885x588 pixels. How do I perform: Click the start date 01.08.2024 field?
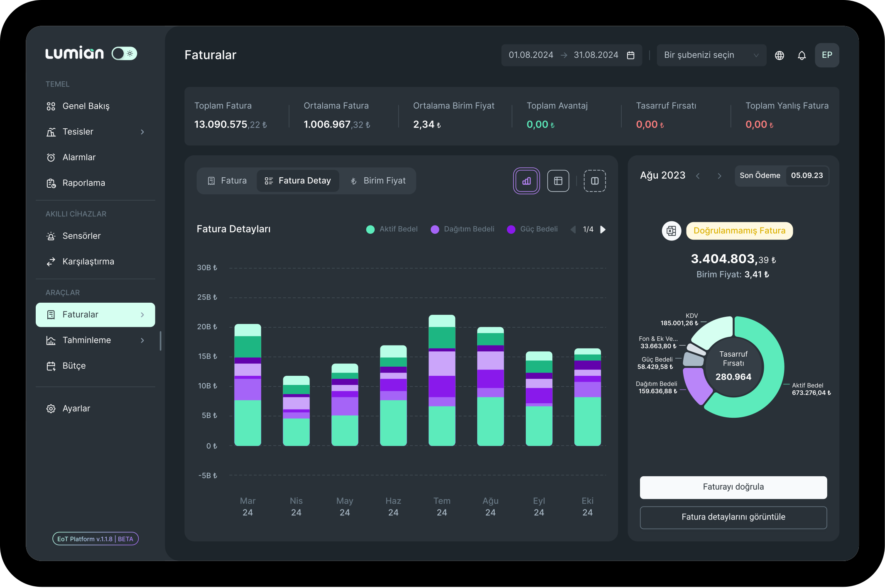pyautogui.click(x=531, y=55)
